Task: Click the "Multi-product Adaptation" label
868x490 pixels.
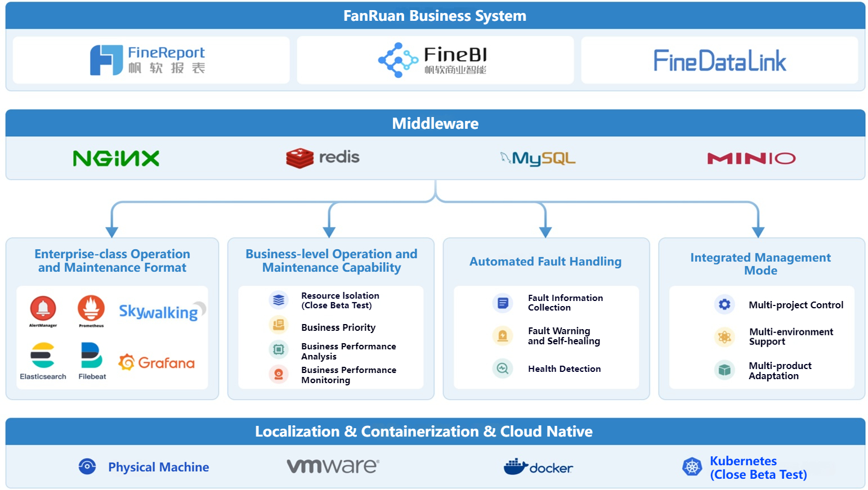Action: pos(780,371)
